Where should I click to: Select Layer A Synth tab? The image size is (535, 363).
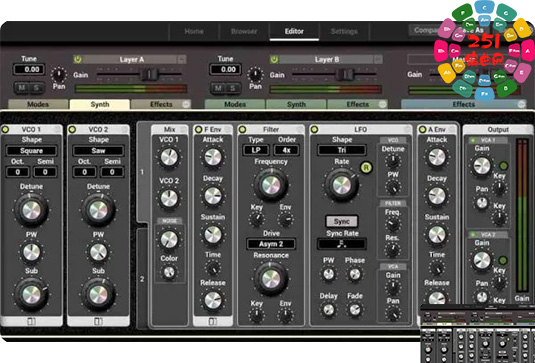pos(100,104)
